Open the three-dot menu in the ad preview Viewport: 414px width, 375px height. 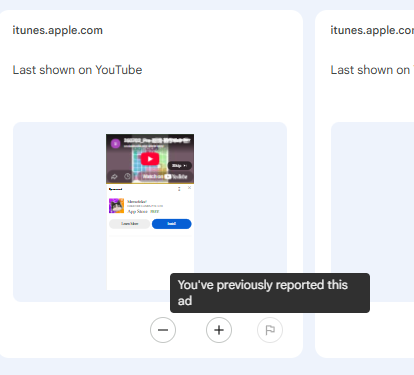(x=179, y=189)
